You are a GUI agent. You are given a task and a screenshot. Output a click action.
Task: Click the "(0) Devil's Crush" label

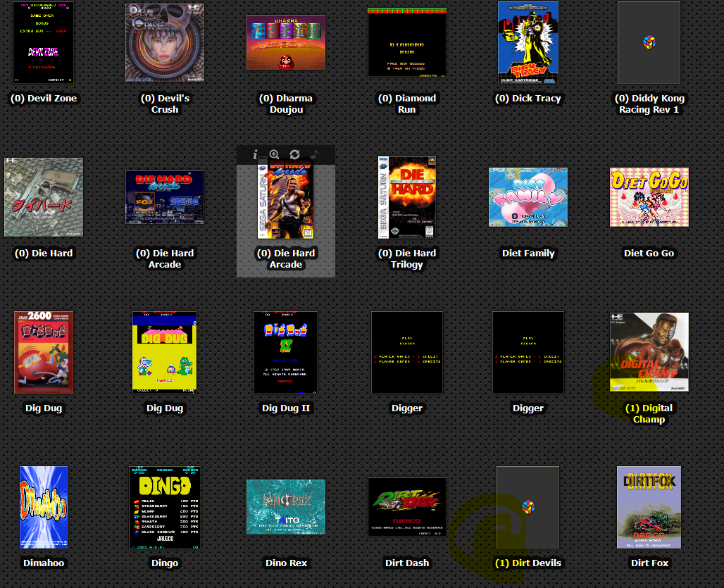tap(165, 104)
